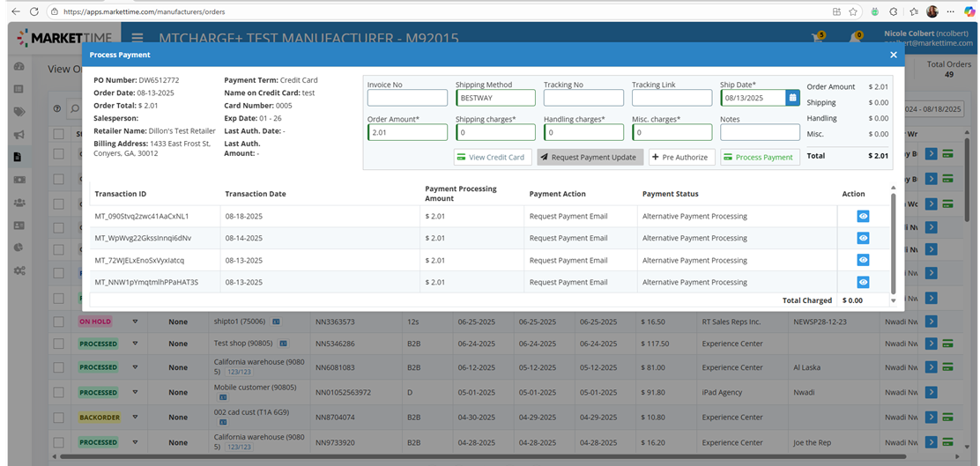980x466 pixels.
Task: Click the browser refresh icon
Action: (x=34, y=11)
